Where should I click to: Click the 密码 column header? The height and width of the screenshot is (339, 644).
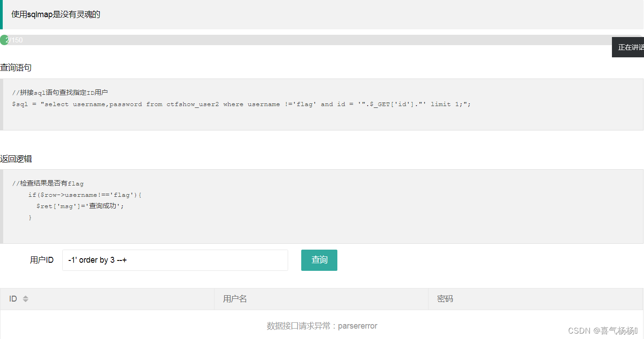(x=535, y=299)
